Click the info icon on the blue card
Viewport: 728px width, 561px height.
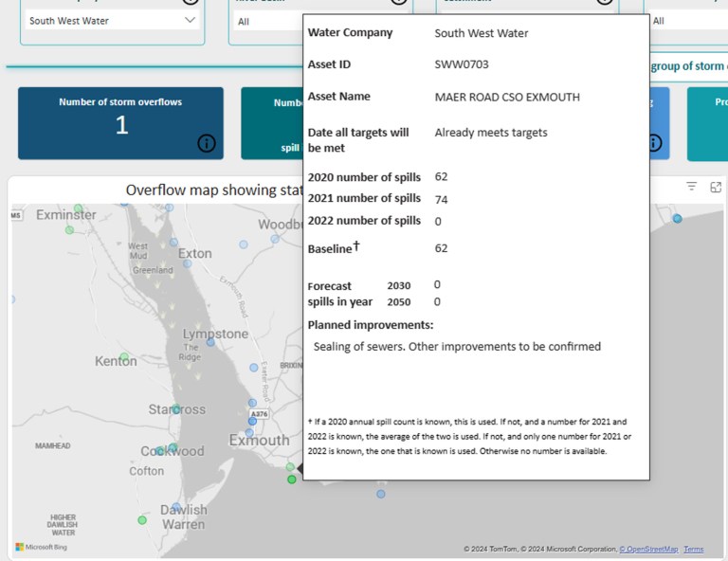click(654, 143)
